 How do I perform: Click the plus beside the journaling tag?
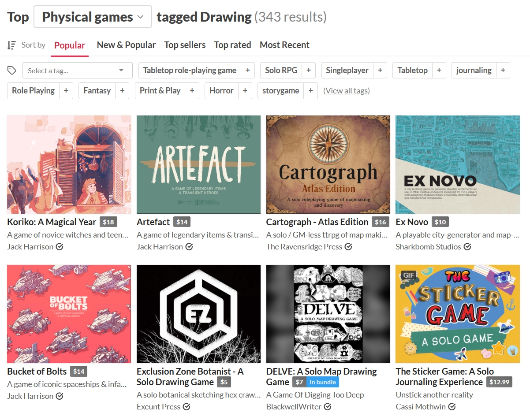pyautogui.click(x=503, y=71)
